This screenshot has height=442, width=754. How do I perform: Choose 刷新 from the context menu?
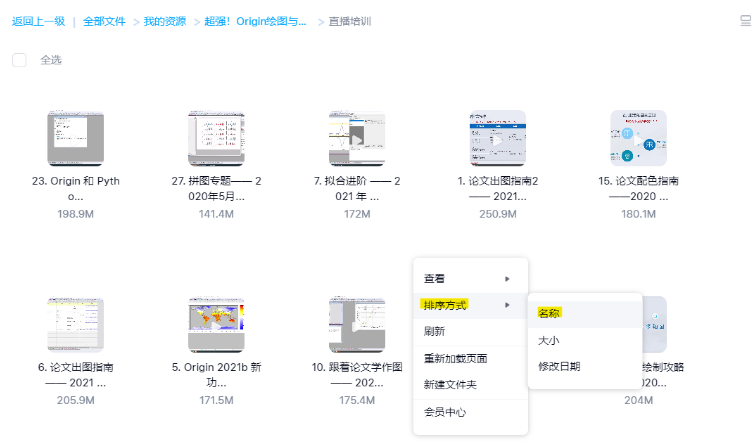pos(435,331)
